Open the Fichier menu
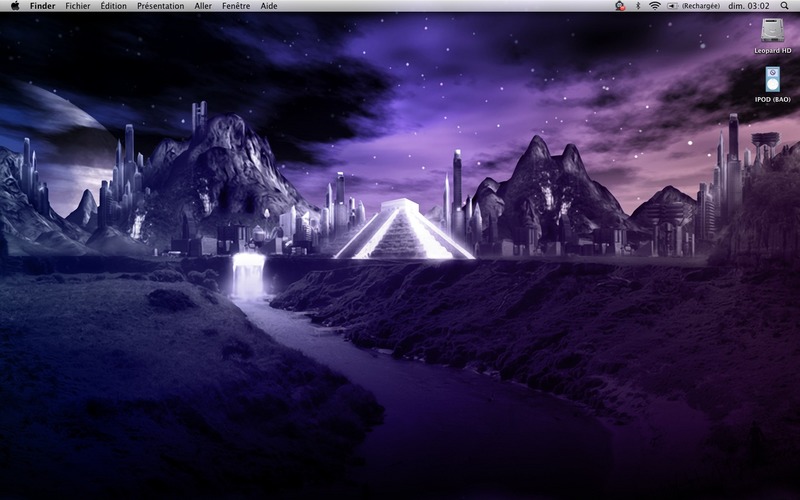Image resolution: width=800 pixels, height=500 pixels. click(78, 6)
